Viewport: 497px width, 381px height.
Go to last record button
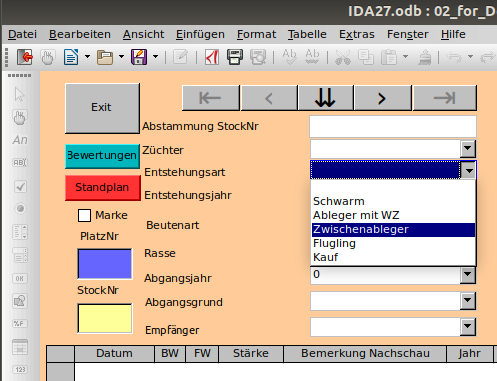coord(445,98)
